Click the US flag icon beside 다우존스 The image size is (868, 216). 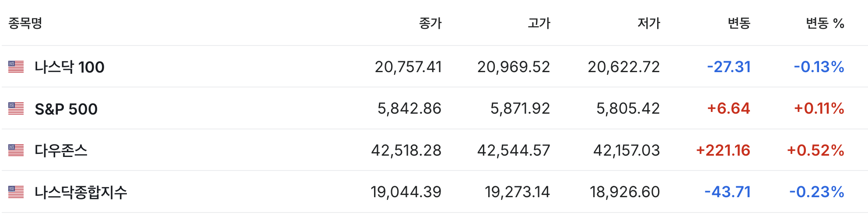click(x=16, y=150)
